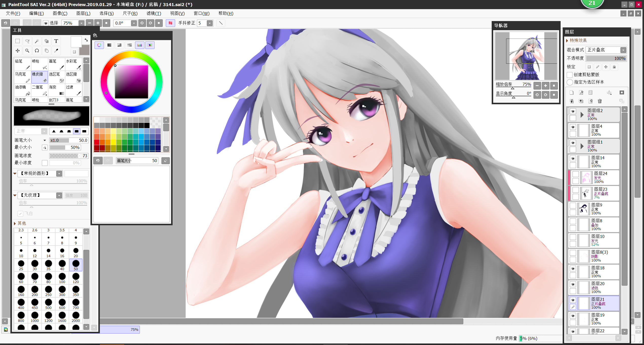The image size is (644, 345).
Task: Open the 滤镜 filter menu
Action: click(154, 13)
